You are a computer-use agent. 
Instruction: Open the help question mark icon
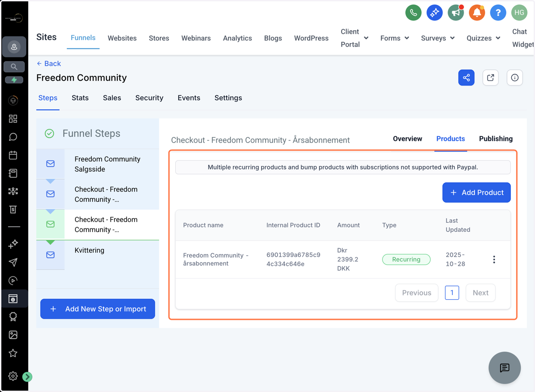tap(498, 13)
